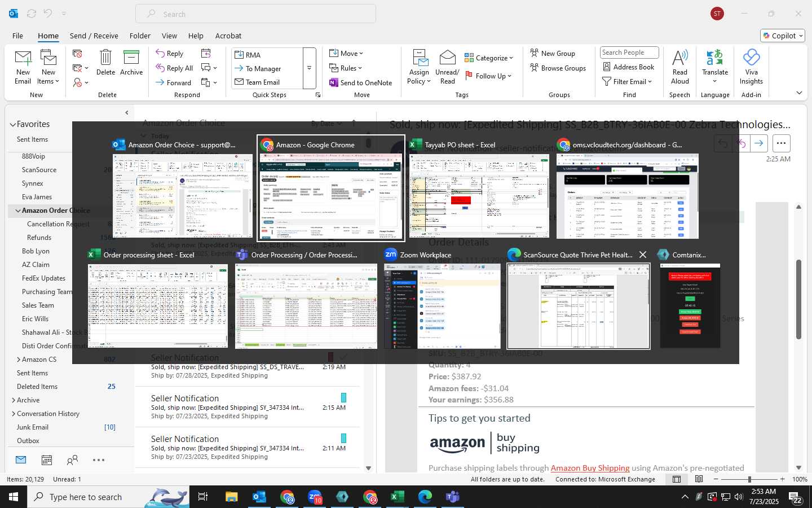Click the forward arrow in reading pane
Viewport: 812px width, 508px height.
point(759,143)
